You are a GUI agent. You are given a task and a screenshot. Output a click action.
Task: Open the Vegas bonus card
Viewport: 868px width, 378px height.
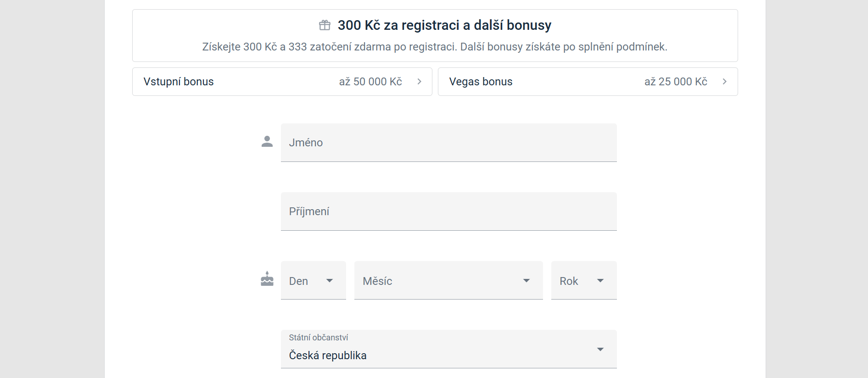[588, 82]
